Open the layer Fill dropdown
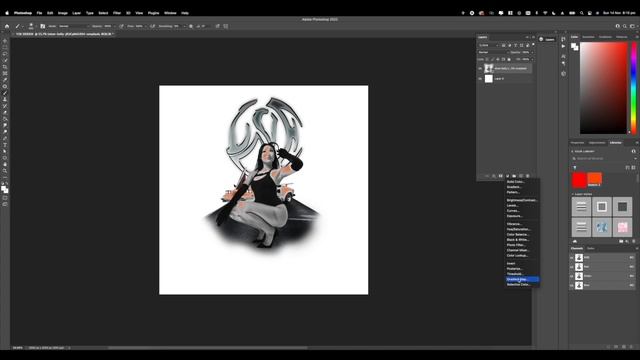Screen dimensions: 640x360 click(x=531, y=59)
